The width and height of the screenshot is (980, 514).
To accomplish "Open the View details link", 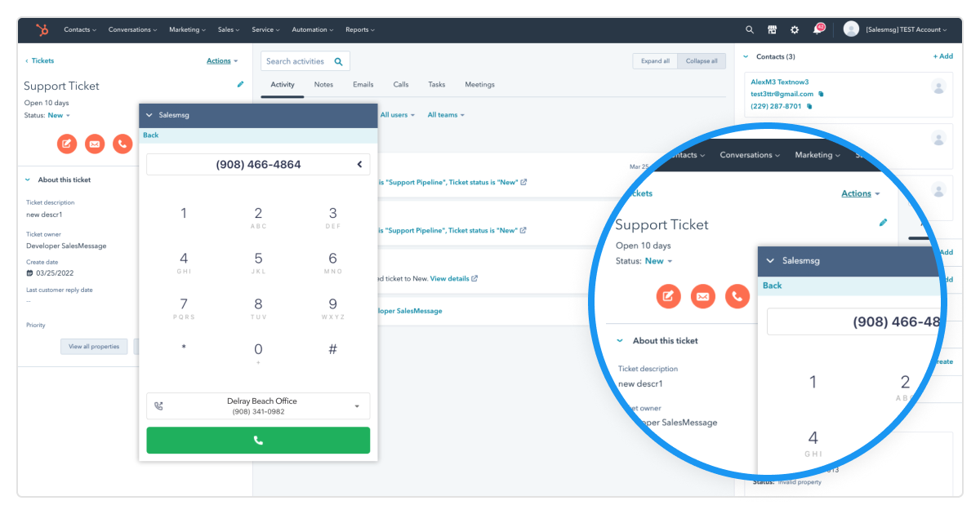I will point(450,278).
